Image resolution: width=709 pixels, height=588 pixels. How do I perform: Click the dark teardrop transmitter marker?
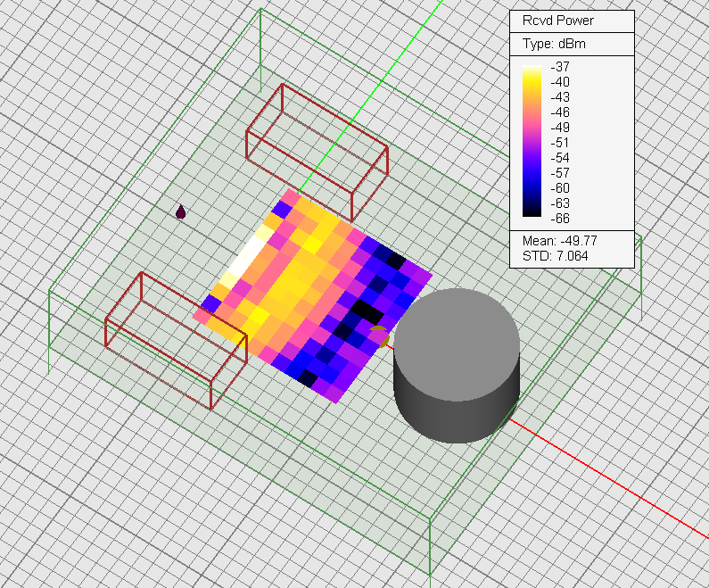tap(181, 212)
